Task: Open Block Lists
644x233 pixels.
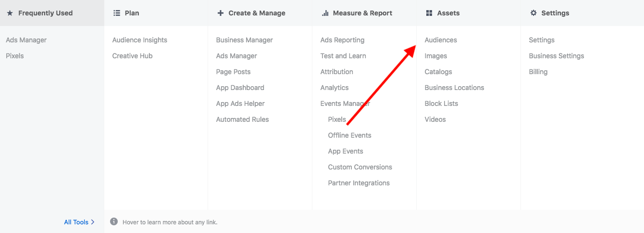Action: pos(442,104)
